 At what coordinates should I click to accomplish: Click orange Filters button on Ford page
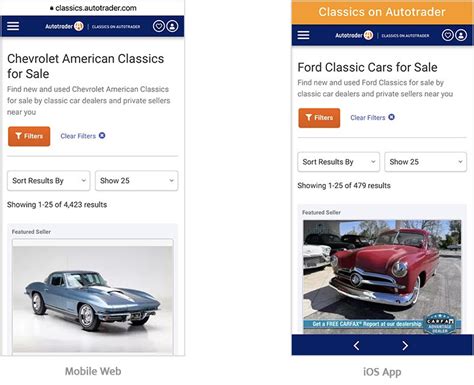click(x=319, y=118)
